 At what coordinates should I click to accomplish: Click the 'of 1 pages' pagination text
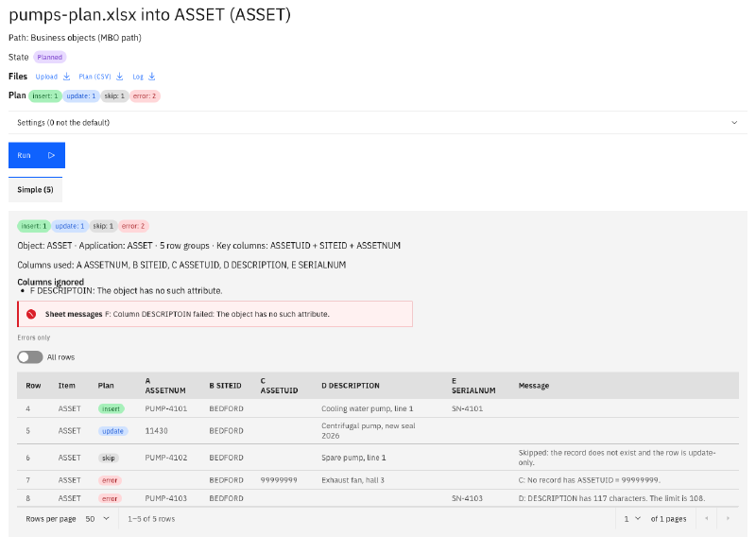click(668, 519)
